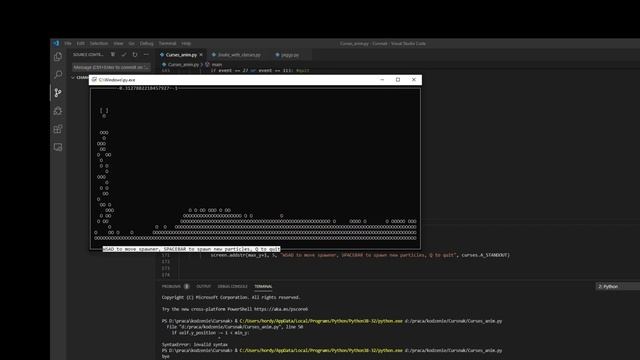The image size is (640, 360).
Task: Open the Output panel tab
Action: 203,287
